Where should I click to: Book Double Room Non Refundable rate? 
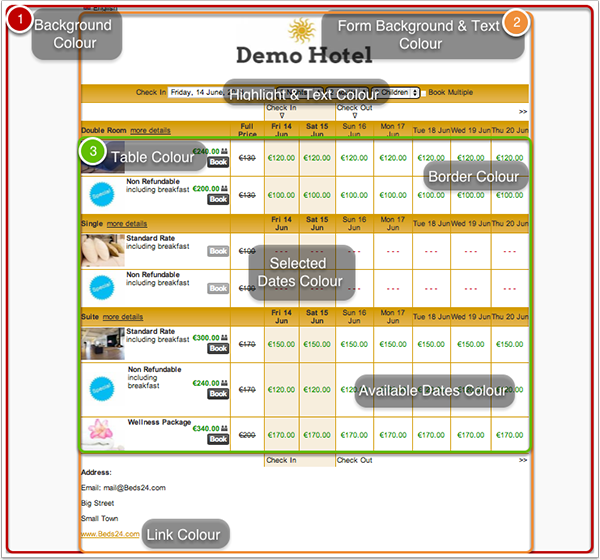click(218, 199)
